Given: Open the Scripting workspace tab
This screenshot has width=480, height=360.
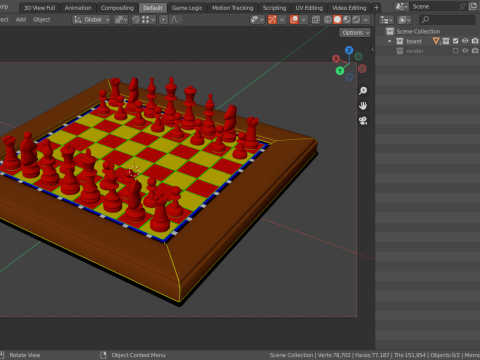Looking at the screenshot, I should pos(274,8).
